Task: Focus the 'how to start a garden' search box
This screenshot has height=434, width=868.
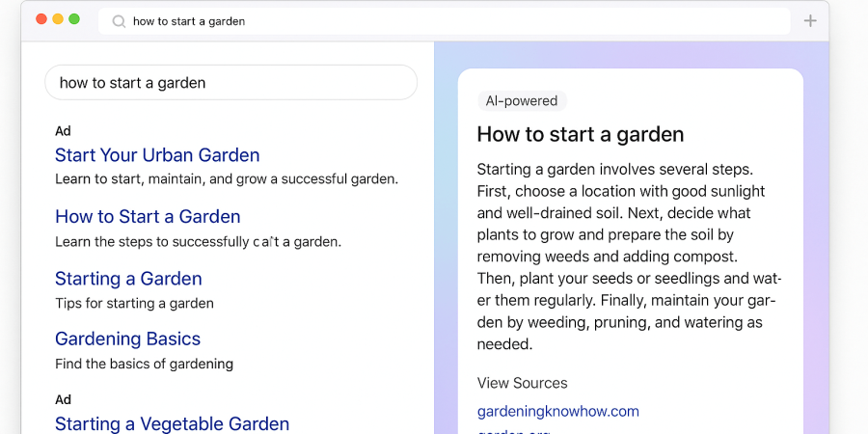Action: (x=231, y=83)
